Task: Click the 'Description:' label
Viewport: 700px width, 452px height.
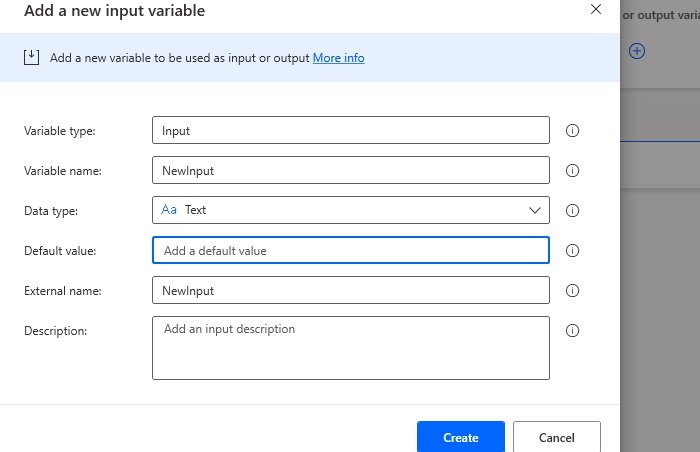Action: point(56,331)
